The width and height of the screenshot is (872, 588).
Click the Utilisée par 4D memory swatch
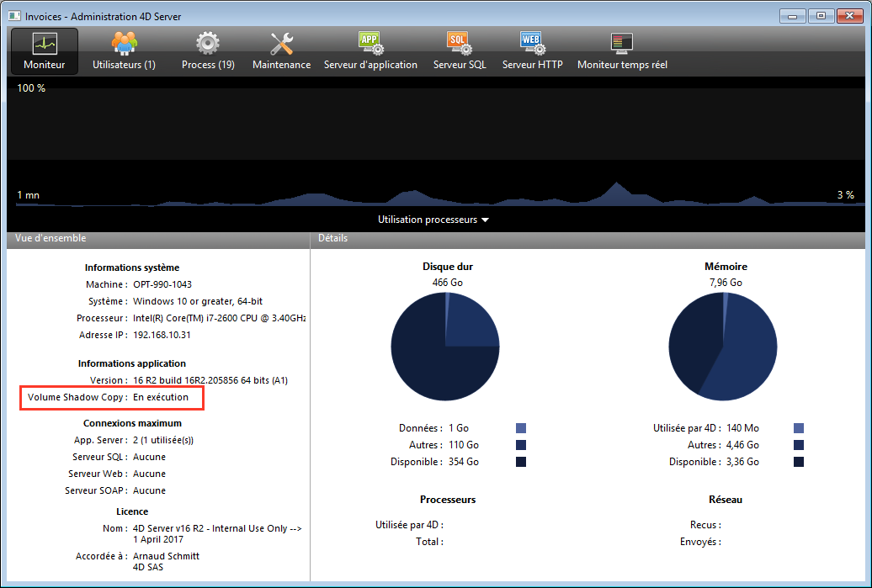coord(799,428)
